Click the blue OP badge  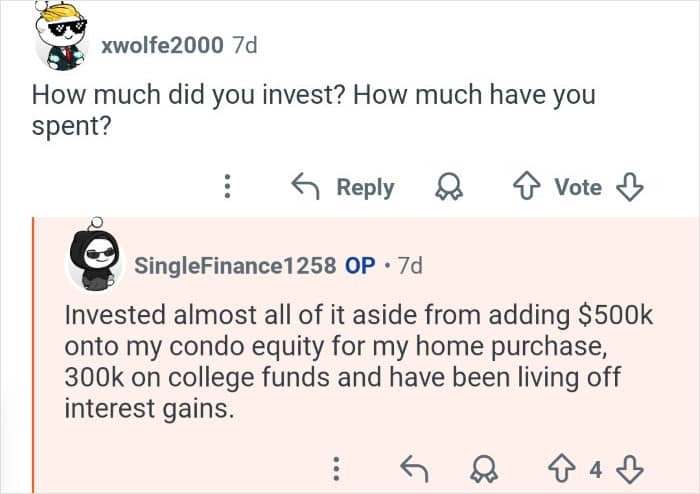click(x=360, y=266)
